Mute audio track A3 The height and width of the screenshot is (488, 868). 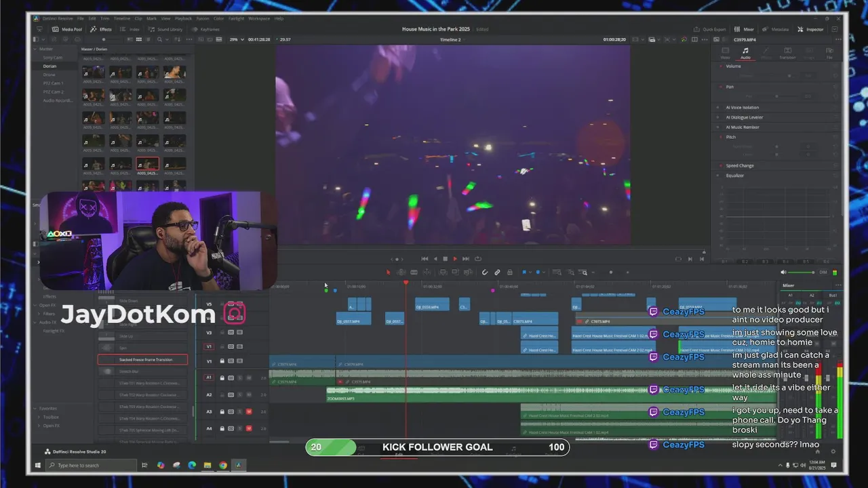[x=249, y=411]
